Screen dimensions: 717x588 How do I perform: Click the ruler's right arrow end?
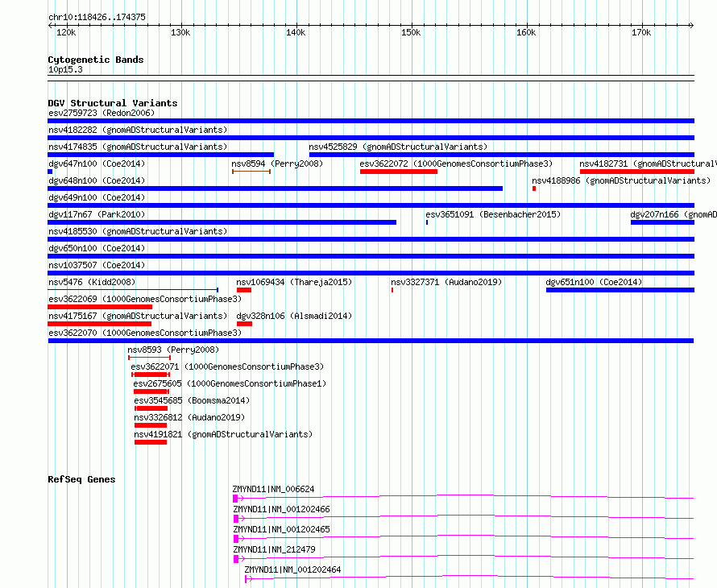[x=692, y=26]
